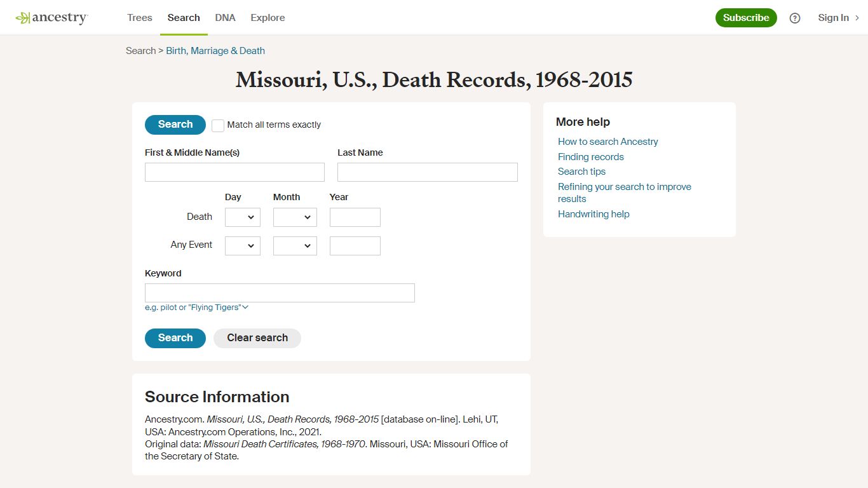This screenshot has height=488, width=868.
Task: Focus the Keyword input field
Action: coord(280,293)
